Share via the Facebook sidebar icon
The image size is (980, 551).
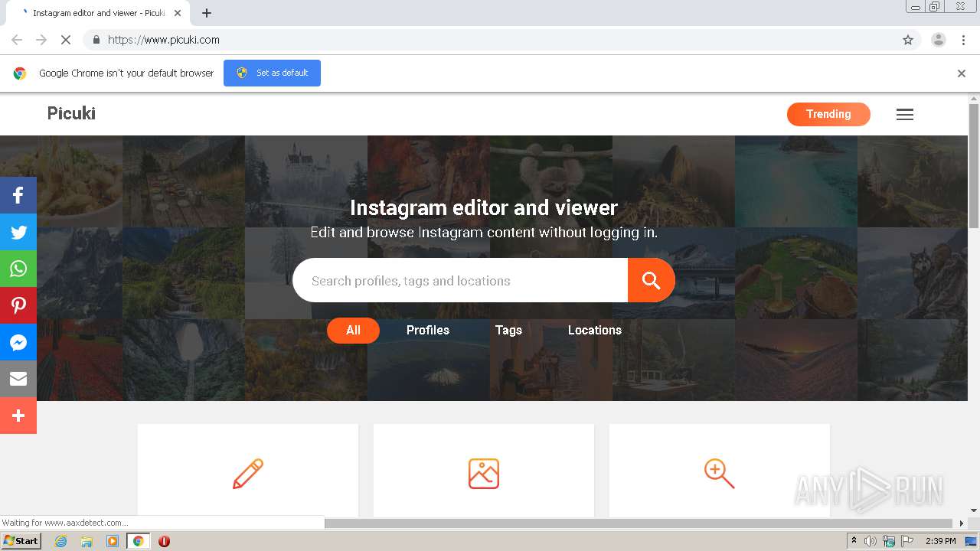pos(18,195)
